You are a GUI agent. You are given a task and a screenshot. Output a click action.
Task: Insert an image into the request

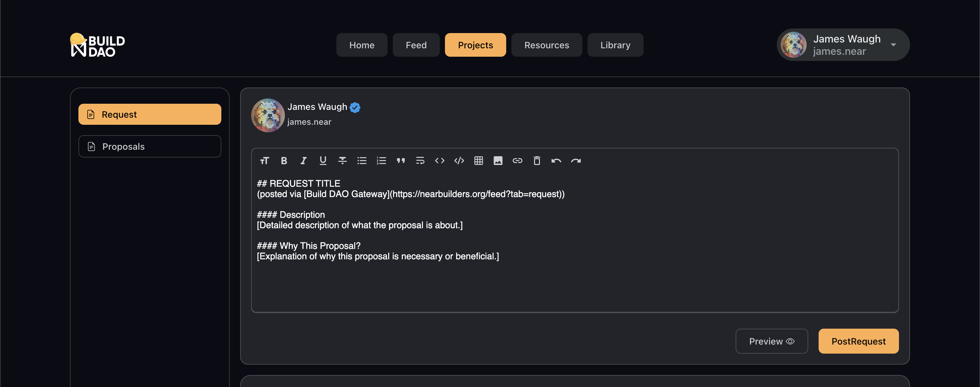point(498,160)
